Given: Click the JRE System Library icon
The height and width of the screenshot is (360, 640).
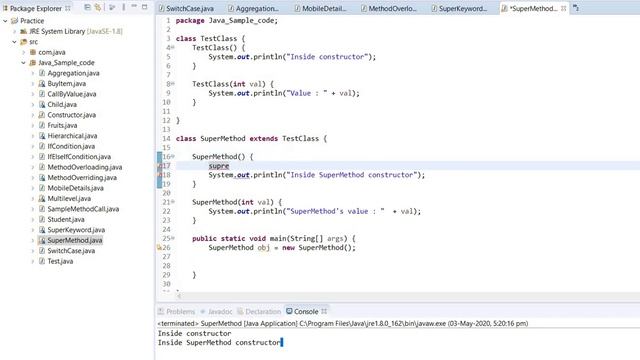Looking at the screenshot, I should click(x=23, y=31).
